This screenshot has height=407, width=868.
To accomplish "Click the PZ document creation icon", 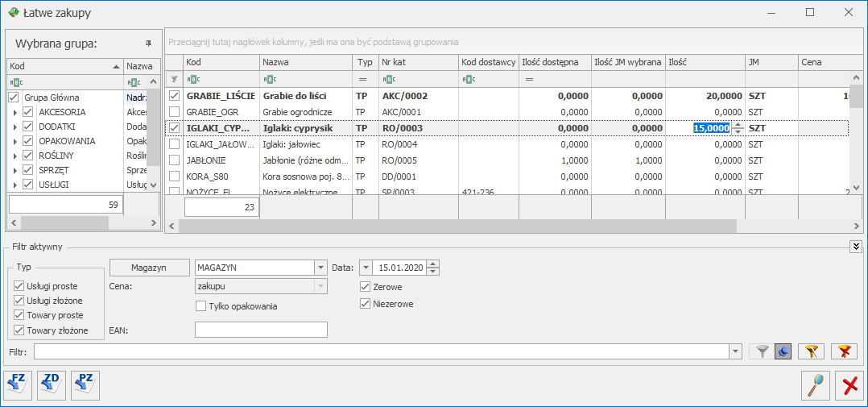I will 85,384.
